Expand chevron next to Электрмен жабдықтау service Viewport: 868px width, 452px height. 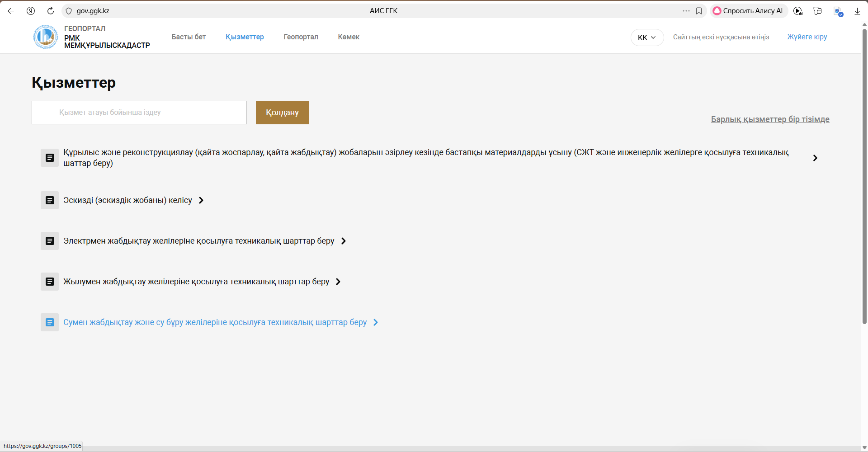click(344, 241)
